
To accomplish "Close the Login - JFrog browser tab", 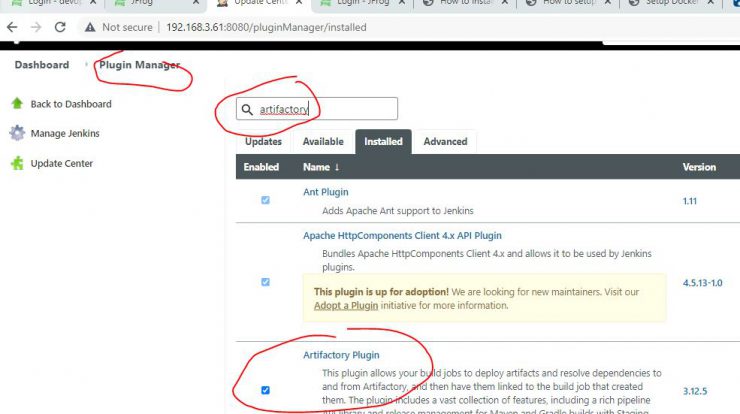I will point(402,3).
